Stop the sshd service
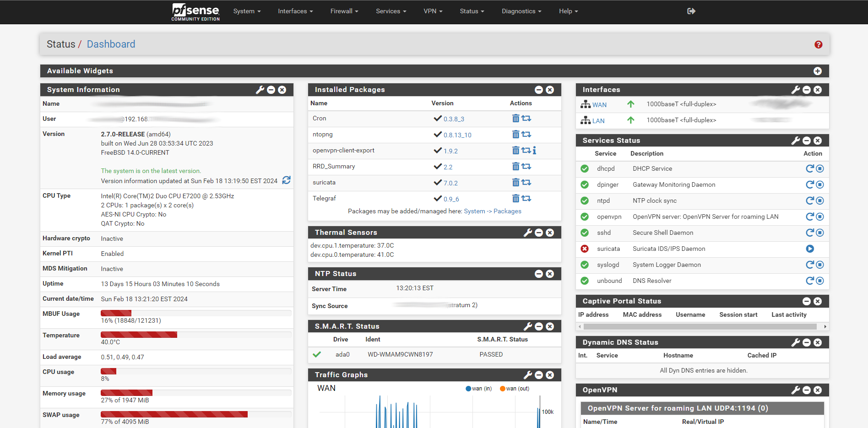The height and width of the screenshot is (428, 868). point(820,233)
